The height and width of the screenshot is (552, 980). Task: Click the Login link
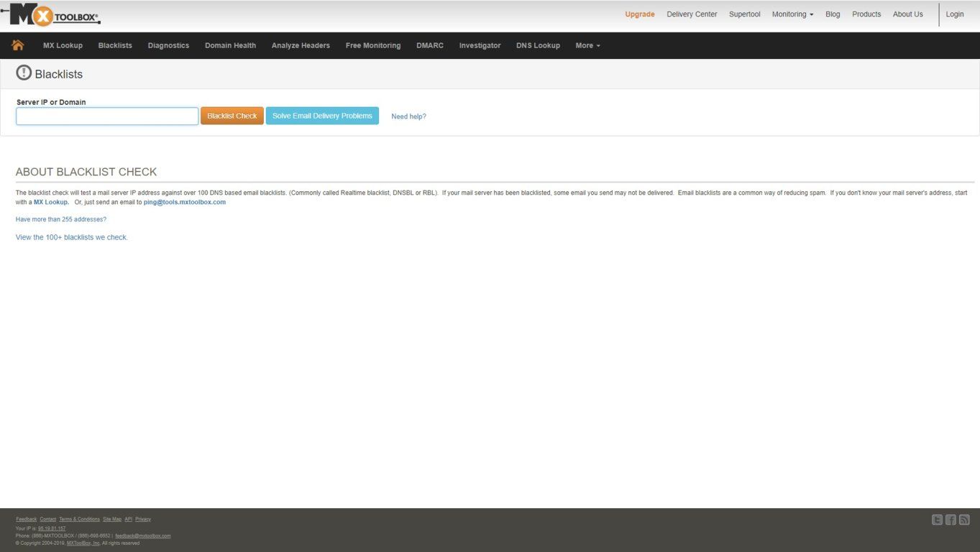(955, 14)
